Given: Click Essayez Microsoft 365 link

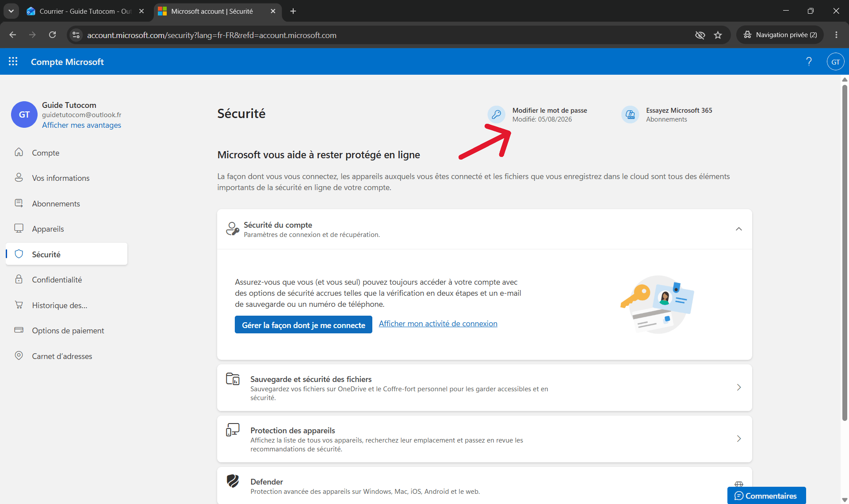Looking at the screenshot, I should [x=679, y=111].
